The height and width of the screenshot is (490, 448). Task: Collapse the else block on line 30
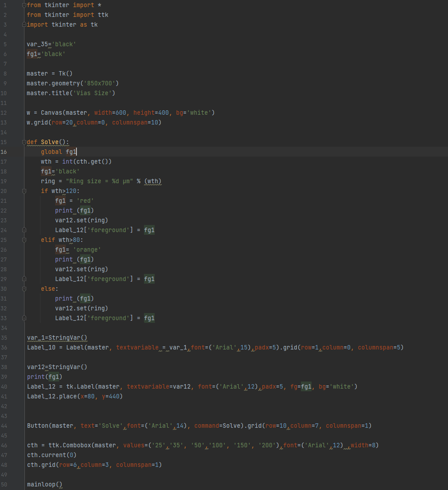(x=24, y=289)
